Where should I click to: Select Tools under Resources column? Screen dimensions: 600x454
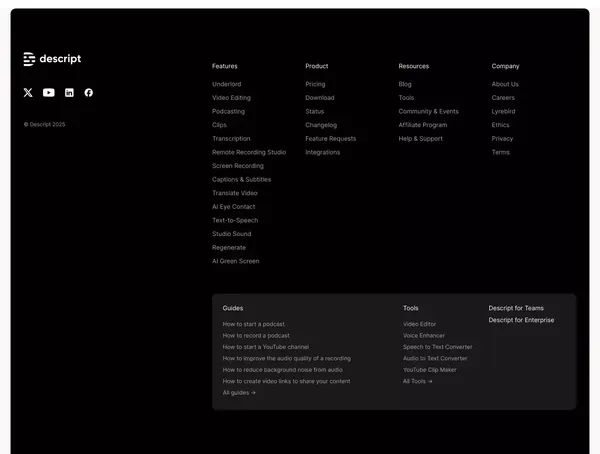(406, 98)
